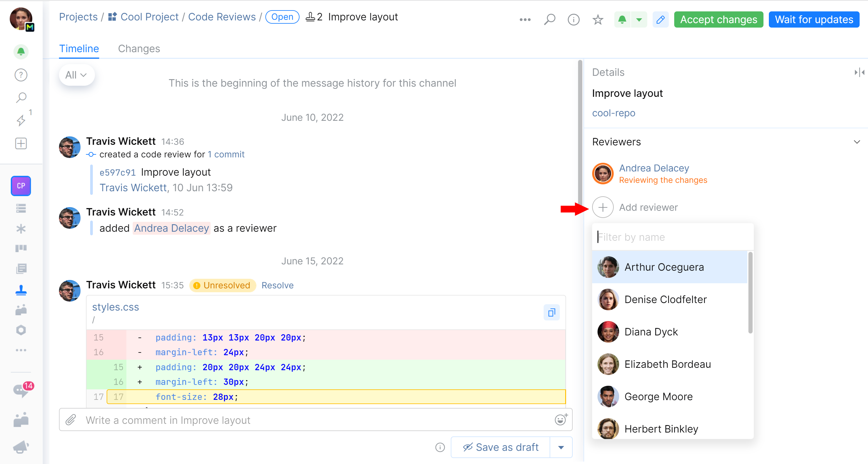
Task: Open the header search magnifier icon
Action: point(549,19)
